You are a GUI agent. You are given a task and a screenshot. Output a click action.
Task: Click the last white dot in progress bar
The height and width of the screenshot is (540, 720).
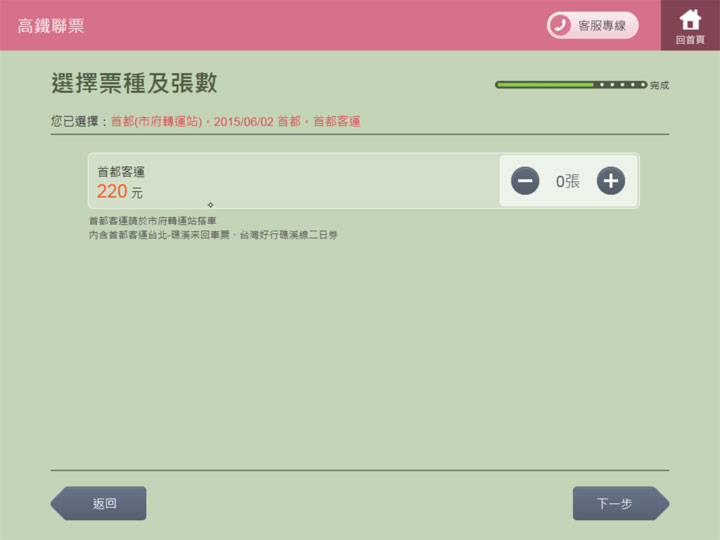pyautogui.click(x=642, y=85)
